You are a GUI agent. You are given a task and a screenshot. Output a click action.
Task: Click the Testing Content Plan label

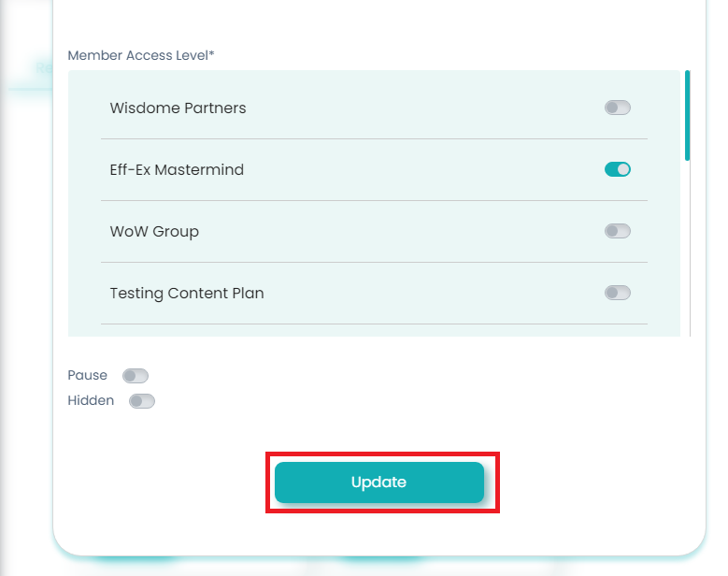click(x=187, y=294)
